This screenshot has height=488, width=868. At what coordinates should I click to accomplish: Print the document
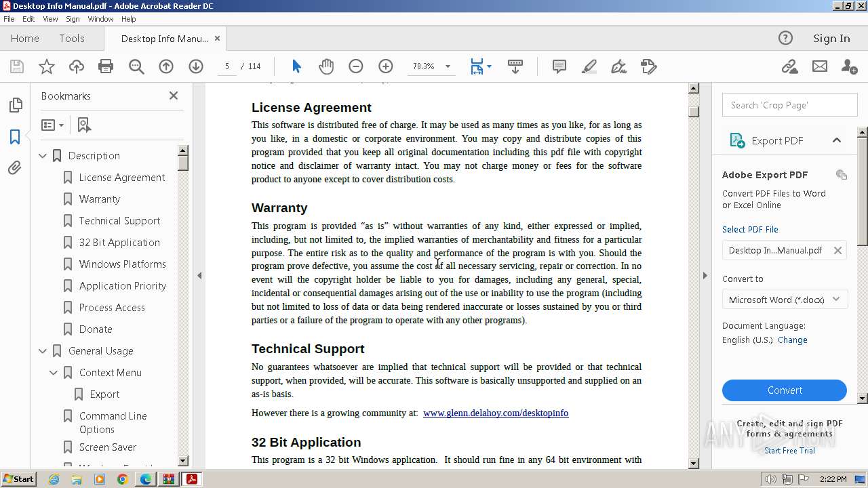(x=106, y=66)
